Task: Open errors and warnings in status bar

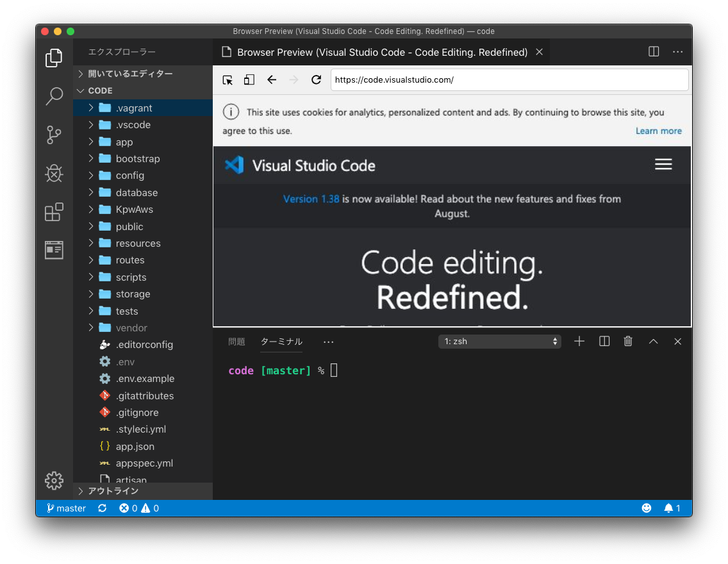Action: tap(139, 508)
